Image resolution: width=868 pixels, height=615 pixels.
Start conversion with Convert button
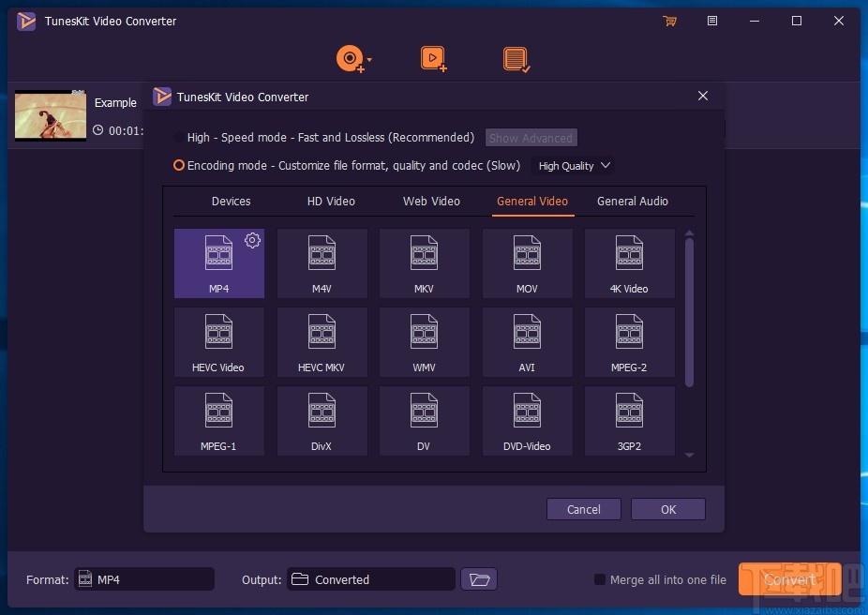click(x=790, y=579)
